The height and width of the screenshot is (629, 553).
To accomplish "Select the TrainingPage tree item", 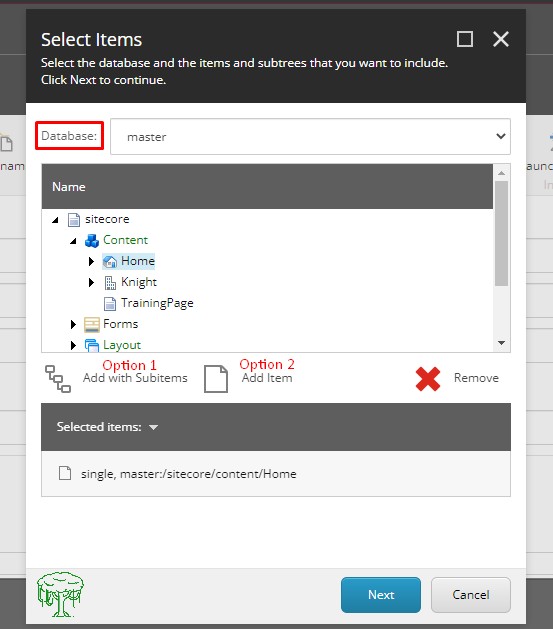I will pos(157,303).
